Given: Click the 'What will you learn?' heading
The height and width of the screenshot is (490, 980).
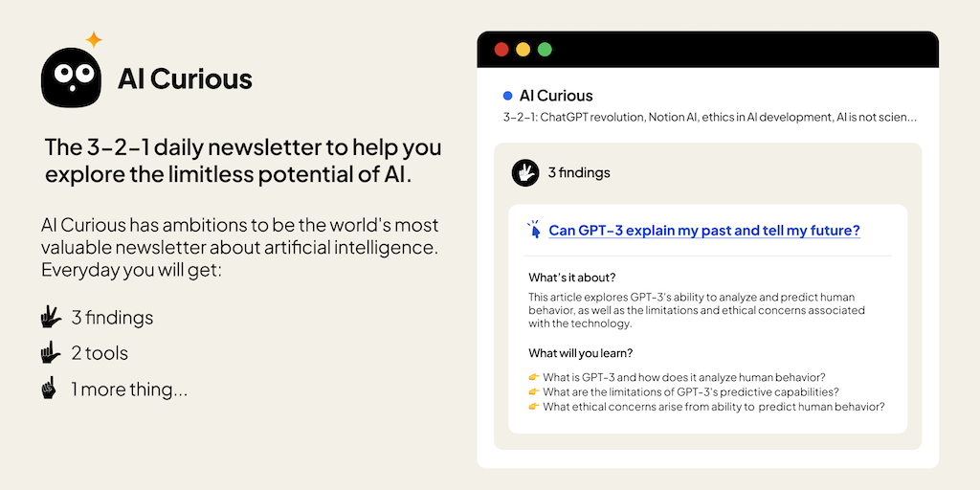Looking at the screenshot, I should point(580,353).
